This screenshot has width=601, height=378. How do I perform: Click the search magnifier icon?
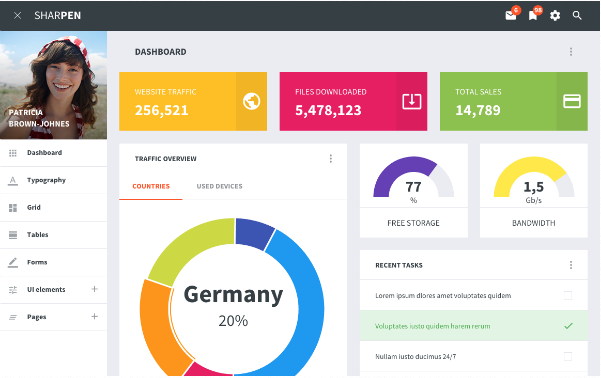577,15
